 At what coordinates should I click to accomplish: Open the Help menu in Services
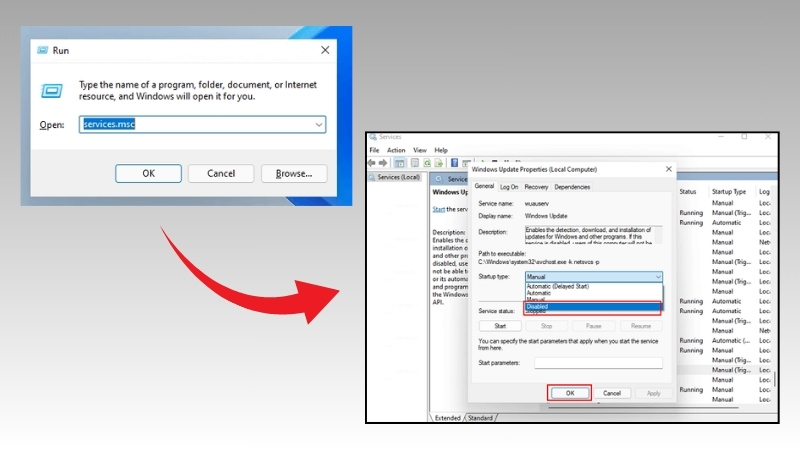coord(441,150)
